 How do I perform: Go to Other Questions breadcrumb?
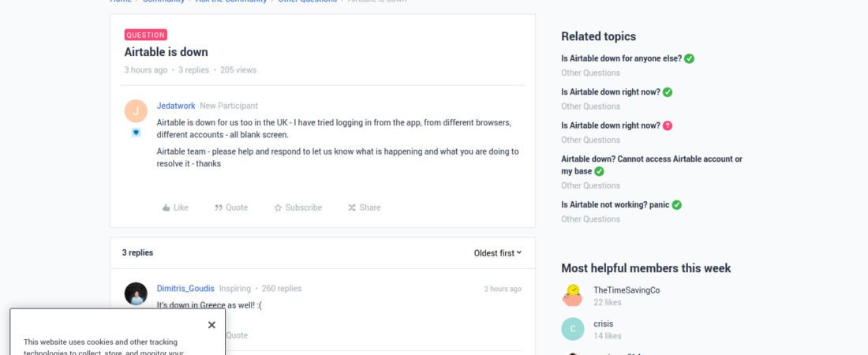point(307,2)
